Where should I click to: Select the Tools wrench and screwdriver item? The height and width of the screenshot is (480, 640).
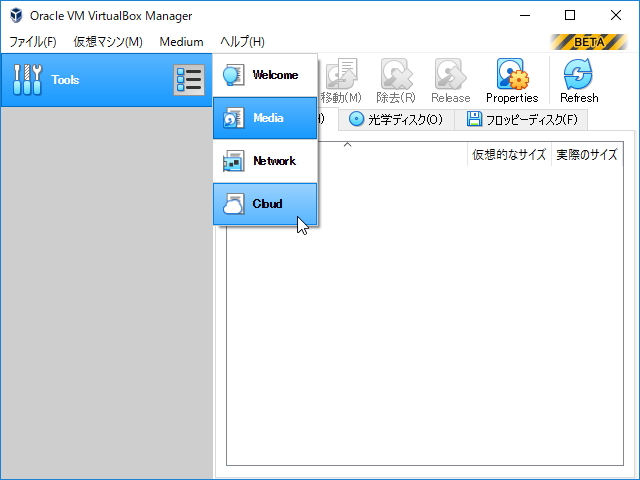pos(107,80)
